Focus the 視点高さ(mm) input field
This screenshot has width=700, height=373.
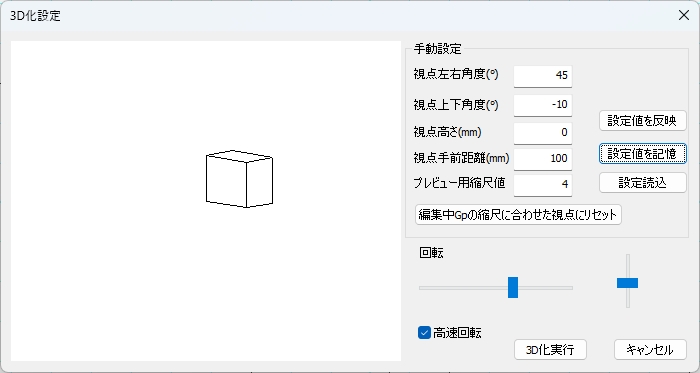[x=543, y=133]
